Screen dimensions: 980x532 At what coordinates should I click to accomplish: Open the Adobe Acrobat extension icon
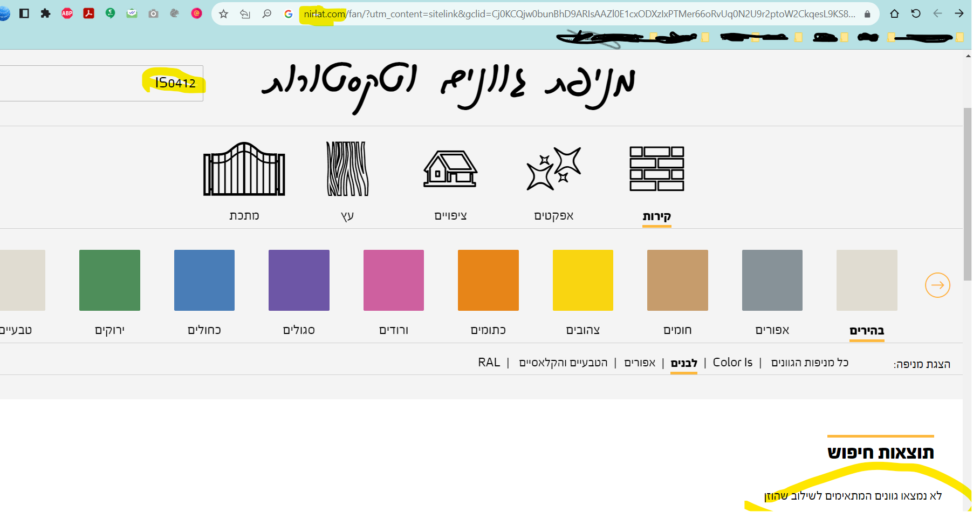coord(89,13)
